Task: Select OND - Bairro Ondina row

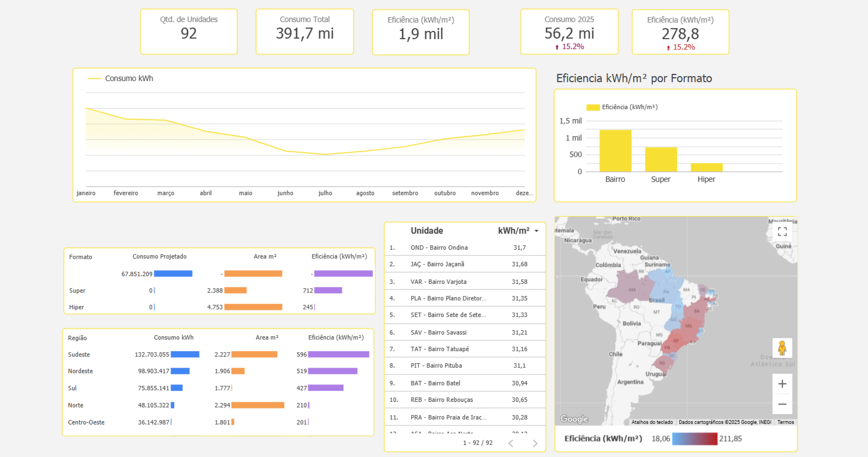Action: (x=439, y=247)
